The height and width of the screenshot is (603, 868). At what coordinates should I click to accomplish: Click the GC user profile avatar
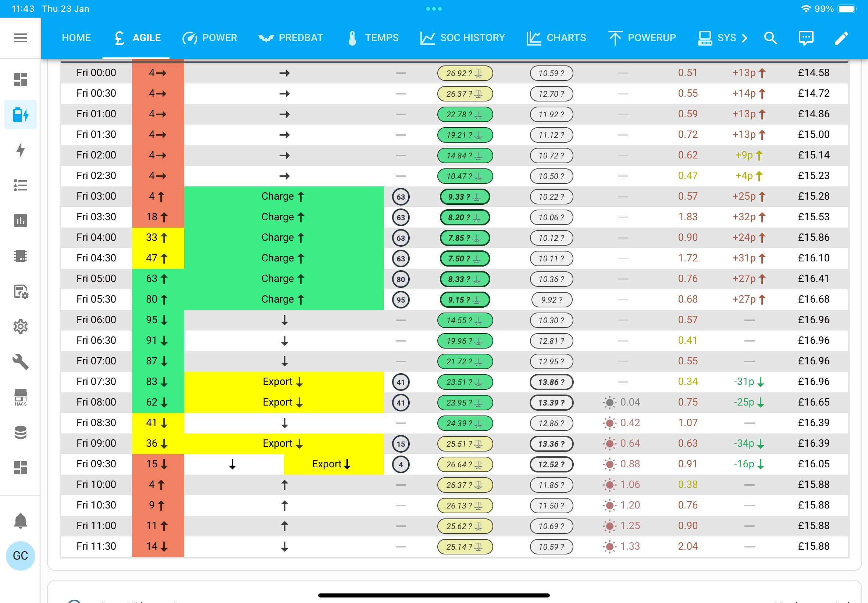20,556
